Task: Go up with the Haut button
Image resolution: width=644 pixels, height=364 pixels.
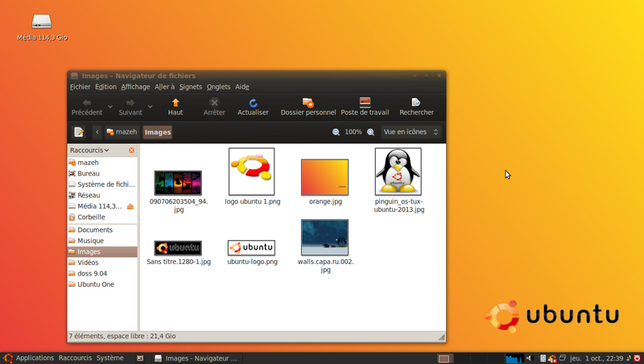Action: (175, 107)
